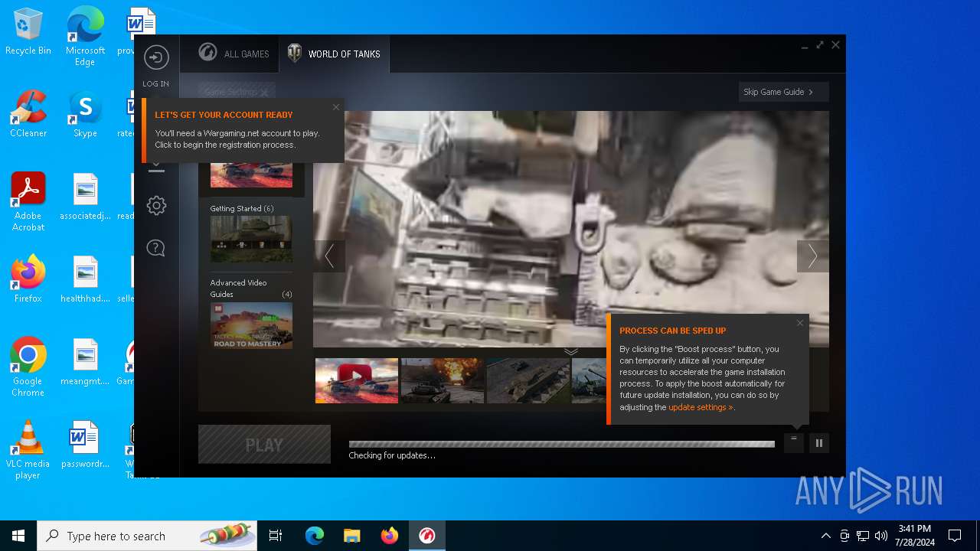The width and height of the screenshot is (980, 551).
Task: Open Skype desktop shortcut
Action: [x=85, y=115]
